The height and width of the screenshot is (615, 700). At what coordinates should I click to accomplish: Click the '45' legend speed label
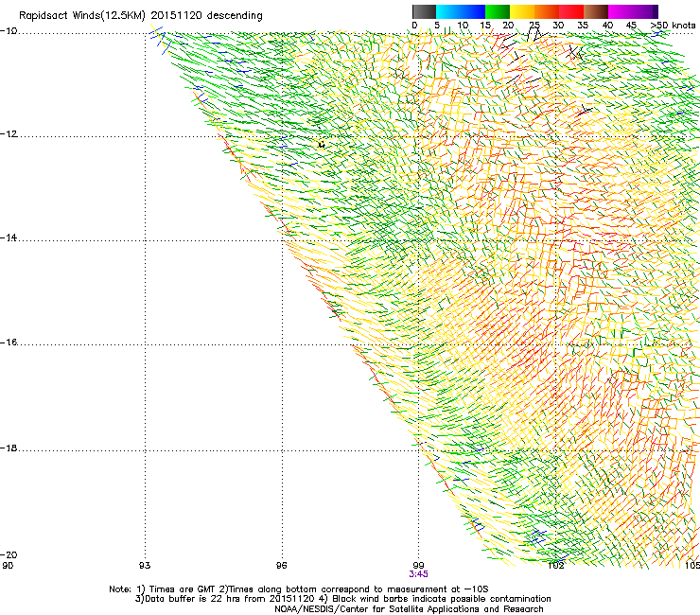click(631, 25)
